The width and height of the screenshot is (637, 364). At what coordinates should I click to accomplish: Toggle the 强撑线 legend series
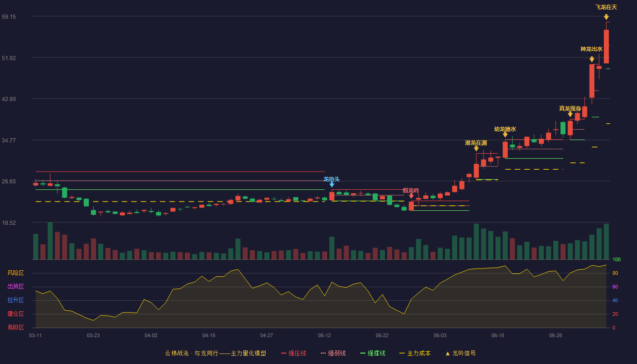coord(373,353)
